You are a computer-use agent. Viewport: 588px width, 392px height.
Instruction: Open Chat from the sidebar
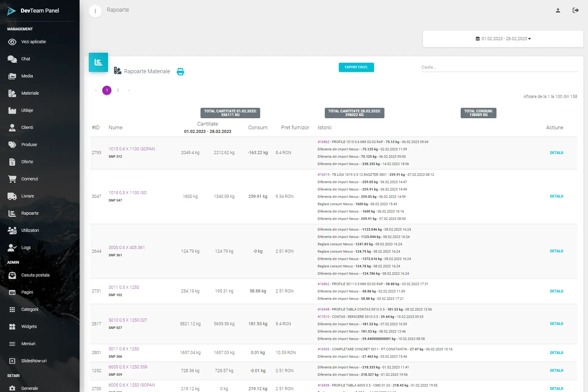[x=26, y=59]
